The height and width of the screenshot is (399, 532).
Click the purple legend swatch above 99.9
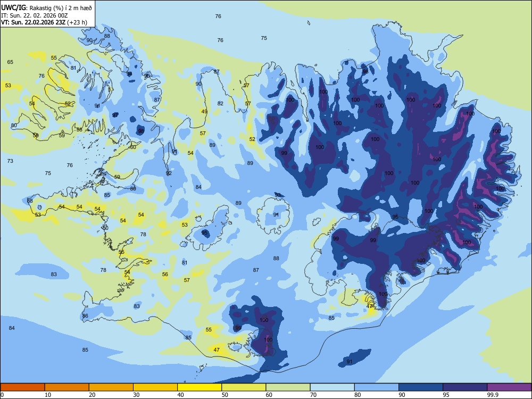pos(509,387)
